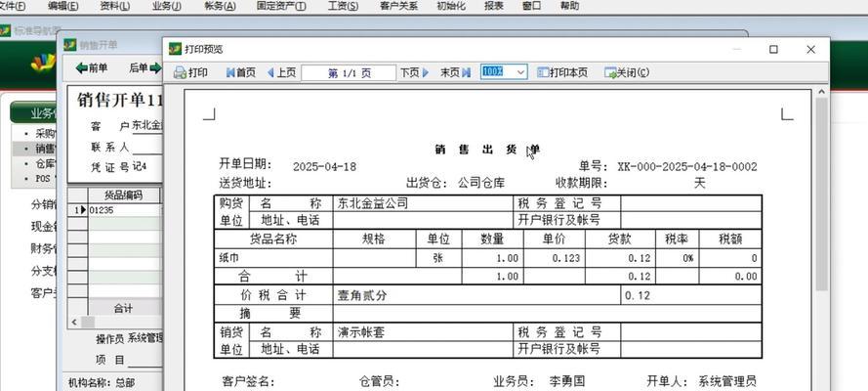Jump to last page via 末页 icon
The width and height of the screenshot is (868, 391).
(x=466, y=72)
